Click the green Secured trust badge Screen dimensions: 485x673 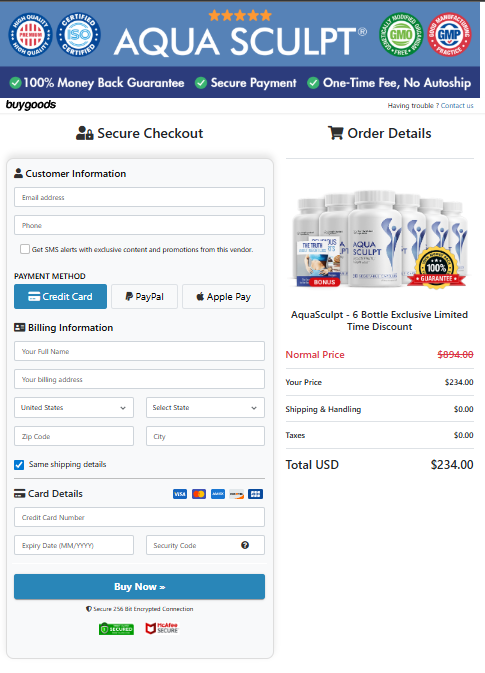(x=116, y=629)
